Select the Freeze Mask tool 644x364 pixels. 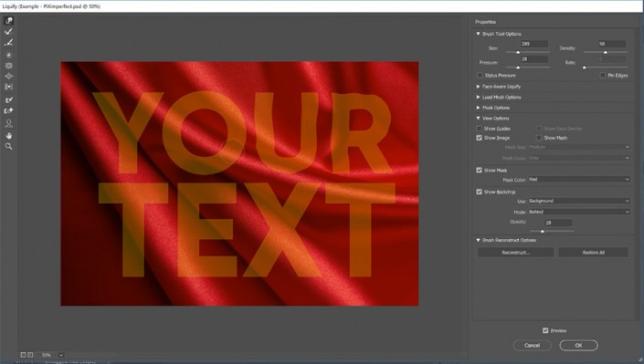pyautogui.click(x=8, y=99)
